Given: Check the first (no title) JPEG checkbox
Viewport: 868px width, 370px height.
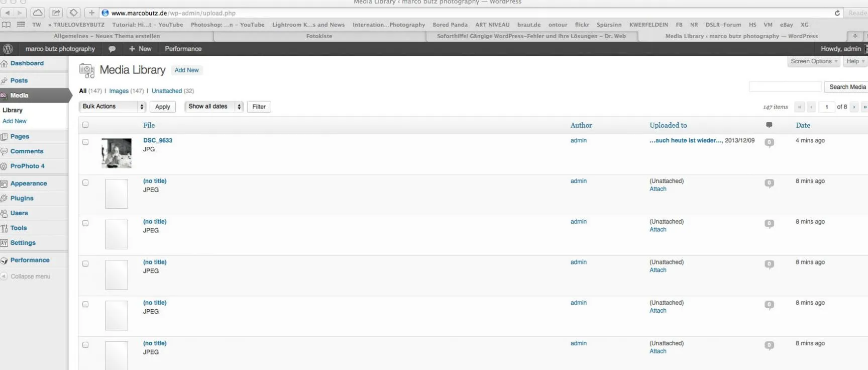Looking at the screenshot, I should pos(85,182).
